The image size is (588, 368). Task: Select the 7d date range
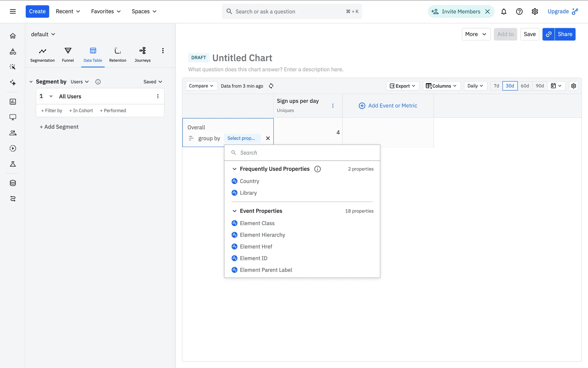coord(496,86)
